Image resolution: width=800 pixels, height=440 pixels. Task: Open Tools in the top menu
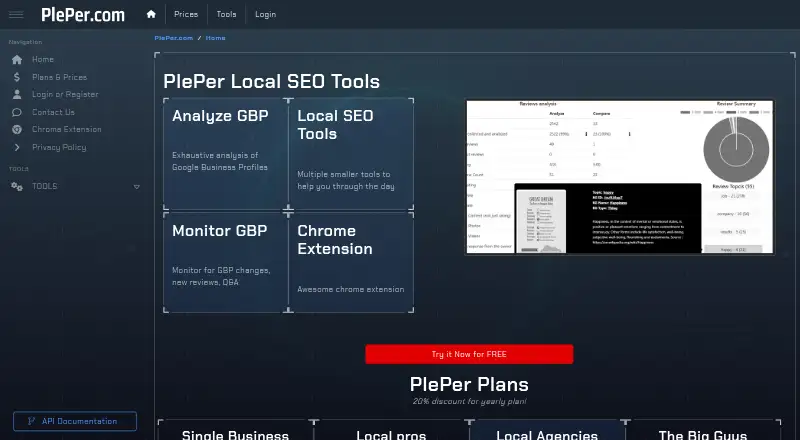(227, 14)
